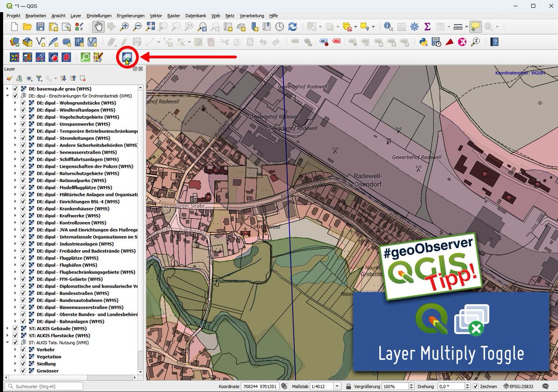Hide the dipul - Krankenhäuser layer

coord(23,209)
